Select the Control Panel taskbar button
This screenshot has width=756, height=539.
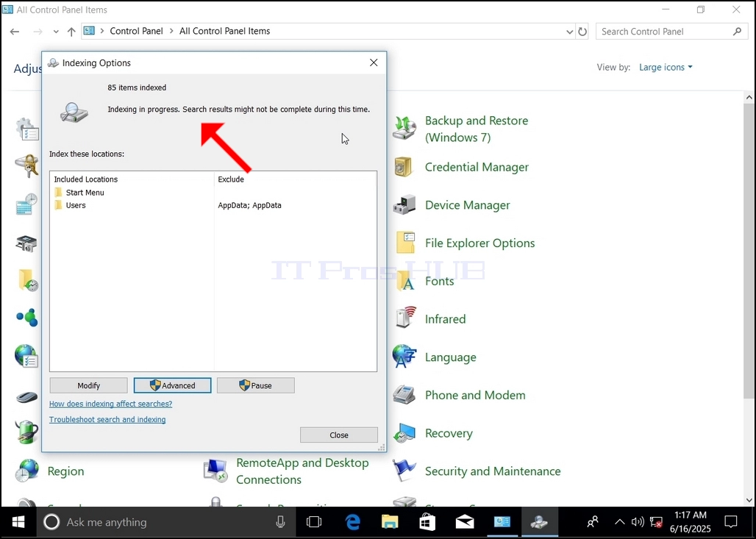point(502,522)
